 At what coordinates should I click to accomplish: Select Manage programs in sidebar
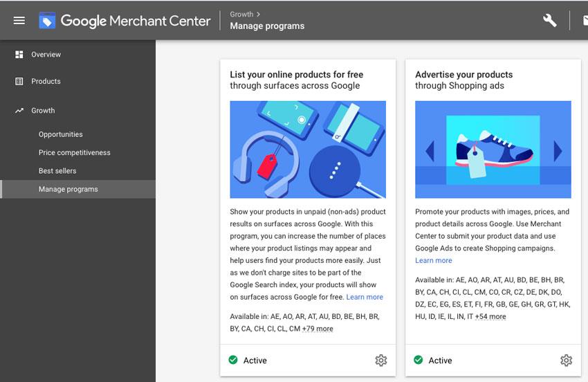(68, 190)
